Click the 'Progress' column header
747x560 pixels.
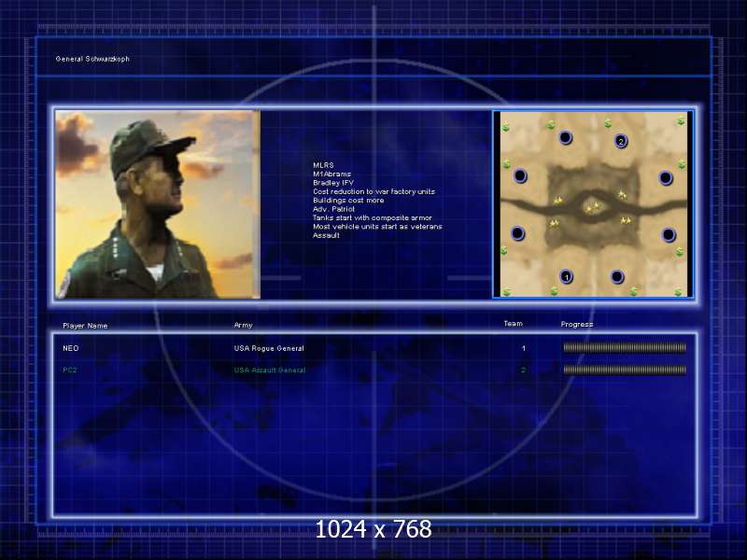point(576,324)
